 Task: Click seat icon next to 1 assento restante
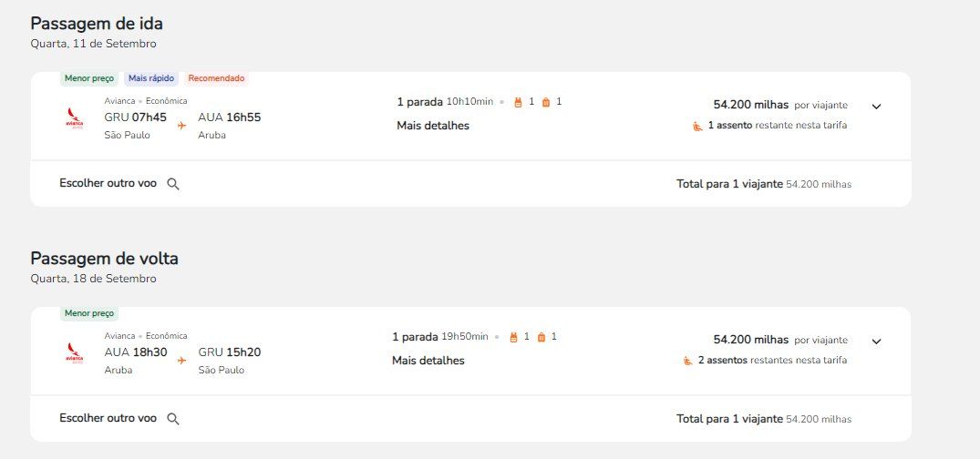coord(697,126)
